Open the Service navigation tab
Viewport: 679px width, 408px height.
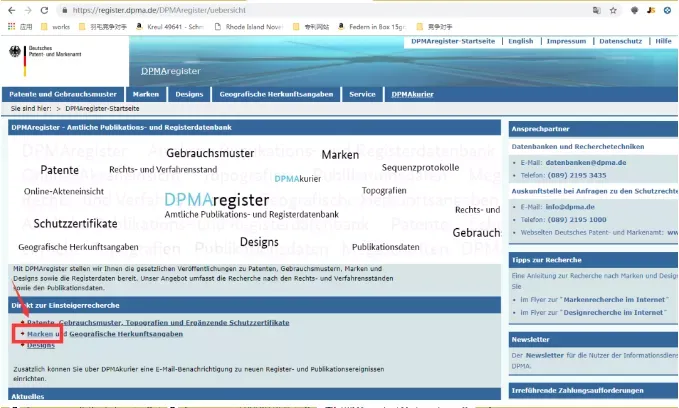pyautogui.click(x=362, y=94)
